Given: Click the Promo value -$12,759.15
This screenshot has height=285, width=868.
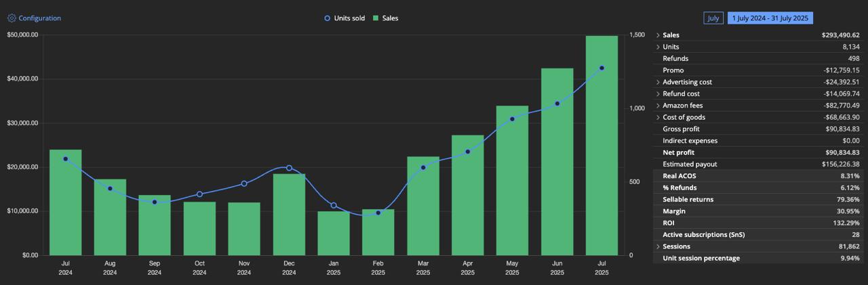Looking at the screenshot, I should pyautogui.click(x=842, y=70).
